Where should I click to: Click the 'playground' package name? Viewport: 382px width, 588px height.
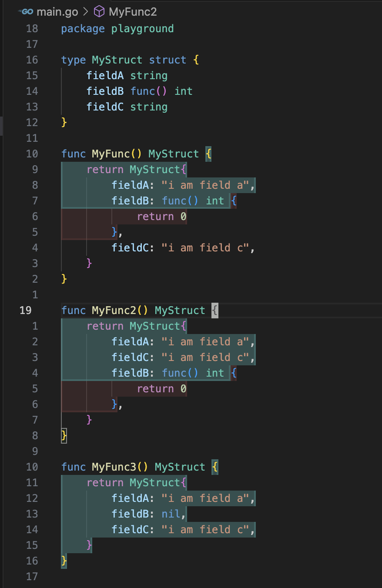[142, 29]
